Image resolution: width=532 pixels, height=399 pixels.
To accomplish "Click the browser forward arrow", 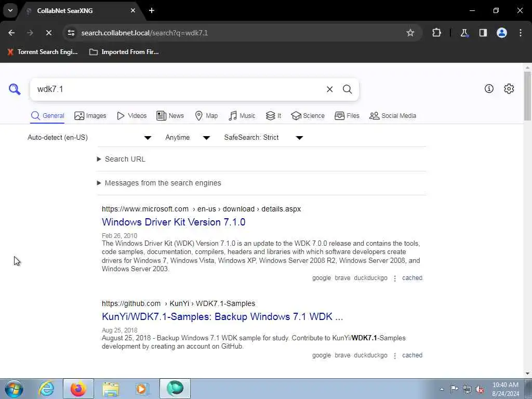I will pyautogui.click(x=30, y=33).
